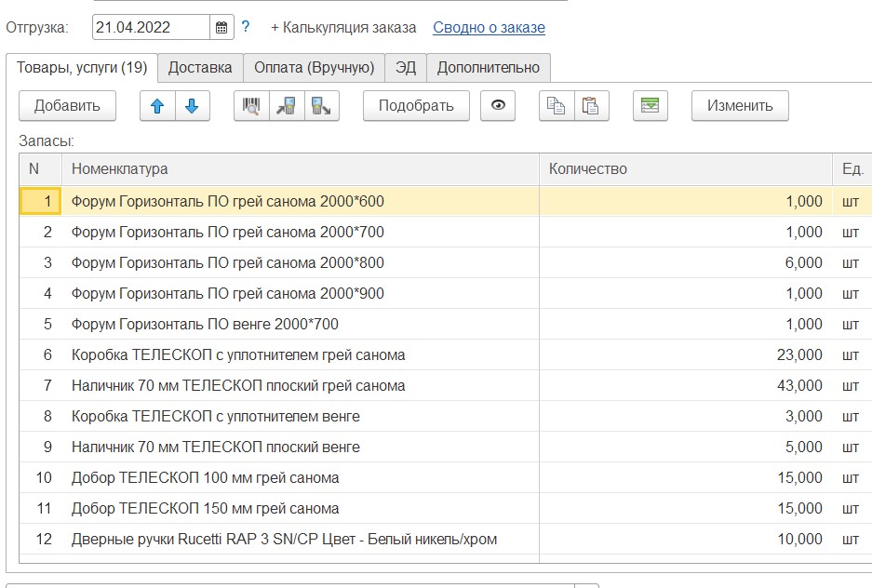This screenshot has height=588, width=872.
Task: Click upload to data terminal icon
Action: pyautogui.click(x=321, y=106)
